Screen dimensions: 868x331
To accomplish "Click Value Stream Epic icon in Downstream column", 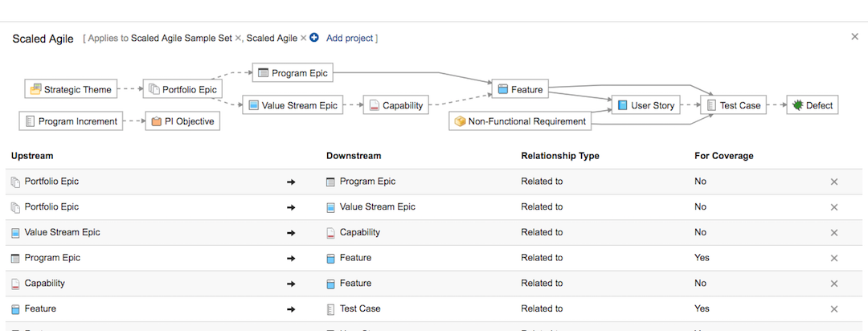I will 330,207.
